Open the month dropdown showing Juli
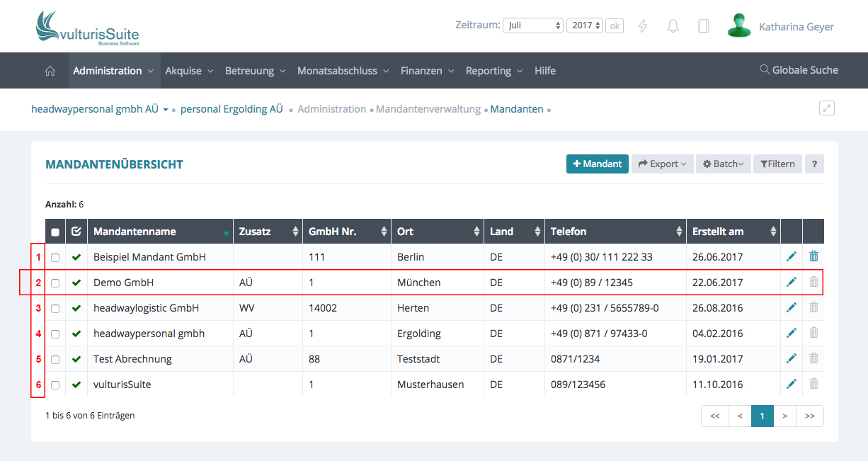The height and width of the screenshot is (461, 868). (532, 25)
